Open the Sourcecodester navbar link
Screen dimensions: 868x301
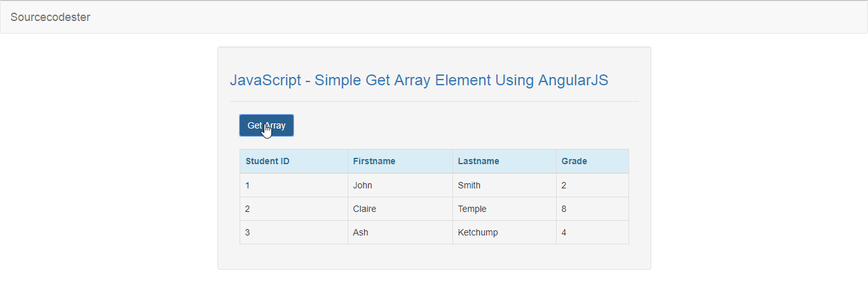click(x=50, y=17)
